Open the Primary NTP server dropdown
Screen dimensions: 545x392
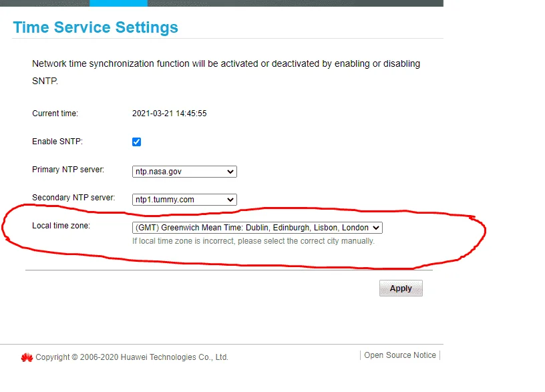184,172
